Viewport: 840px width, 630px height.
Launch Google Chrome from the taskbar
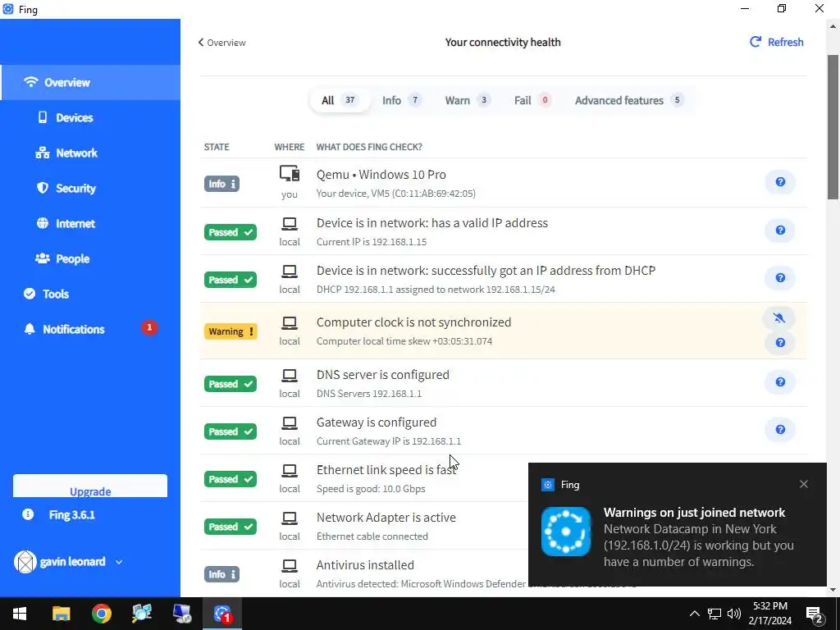pyautogui.click(x=101, y=614)
